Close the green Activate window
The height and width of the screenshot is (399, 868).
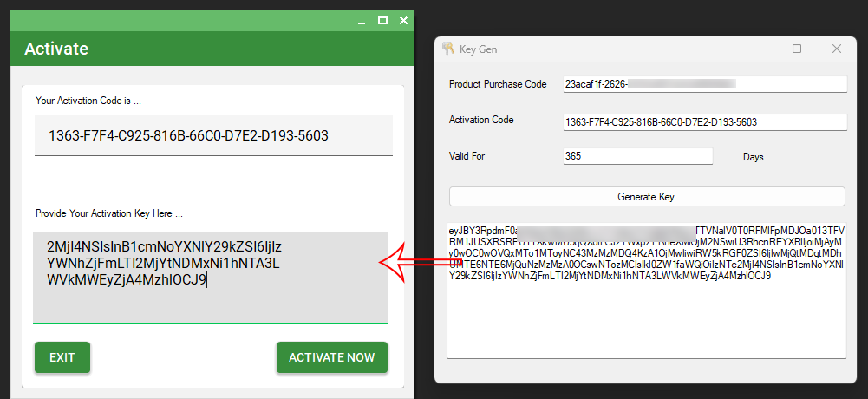tap(403, 20)
